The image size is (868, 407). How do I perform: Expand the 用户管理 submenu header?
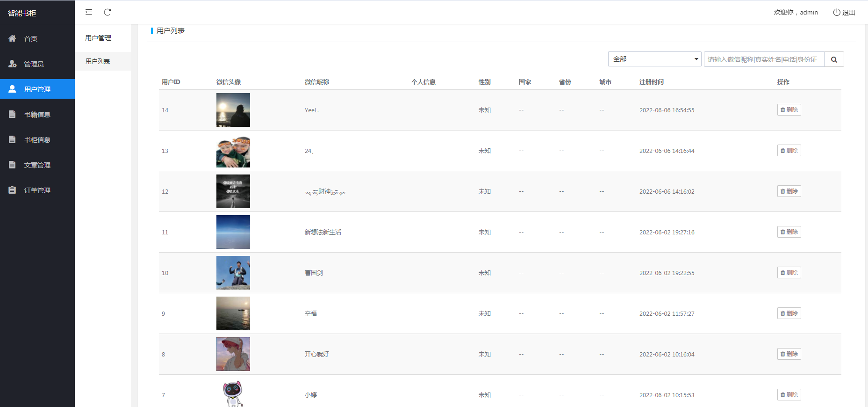coord(98,38)
